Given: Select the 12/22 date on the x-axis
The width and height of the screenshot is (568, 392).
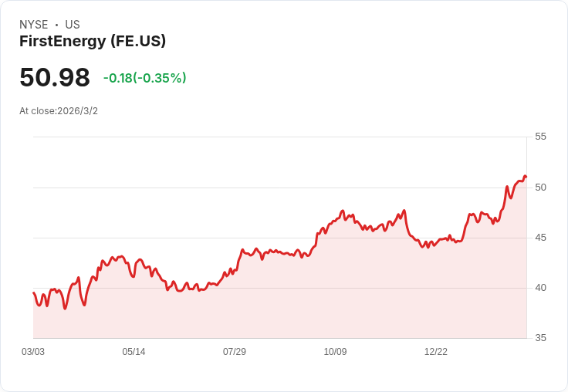Looking at the screenshot, I should [x=436, y=352].
